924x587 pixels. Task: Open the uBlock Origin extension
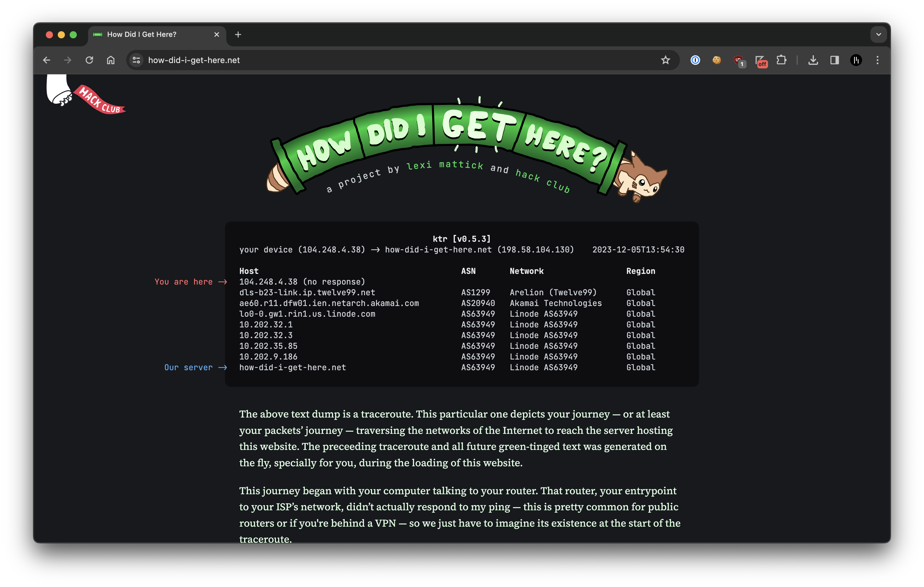pyautogui.click(x=738, y=60)
